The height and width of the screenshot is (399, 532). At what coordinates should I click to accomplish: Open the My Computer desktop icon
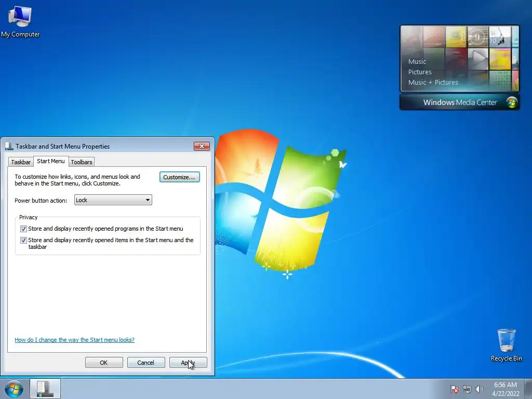pos(20,22)
